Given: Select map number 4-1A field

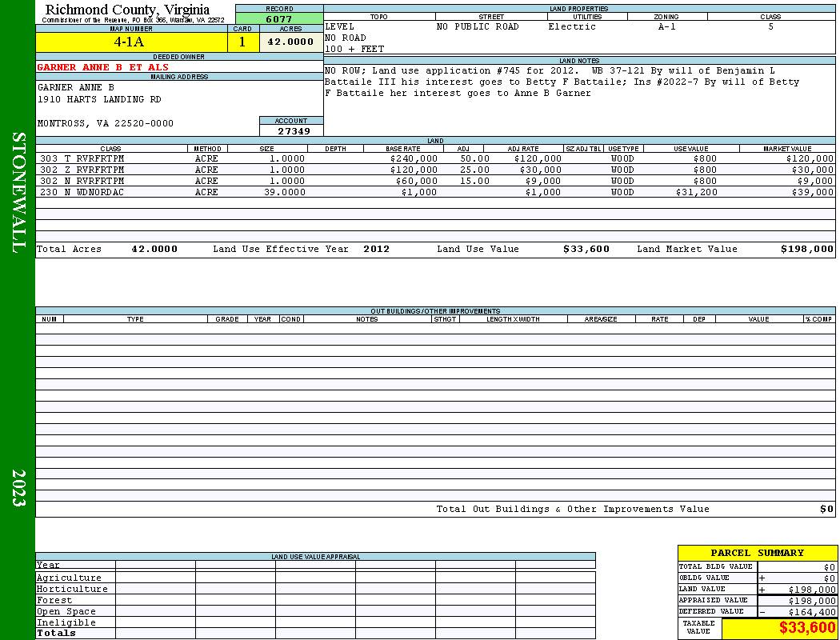Looking at the screenshot, I should click(x=130, y=42).
